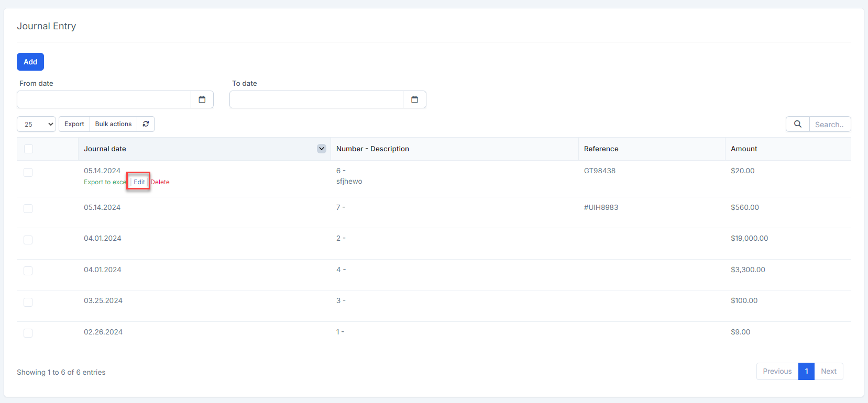Image resolution: width=868 pixels, height=403 pixels.
Task: Click the refresh table icon
Action: (x=146, y=124)
